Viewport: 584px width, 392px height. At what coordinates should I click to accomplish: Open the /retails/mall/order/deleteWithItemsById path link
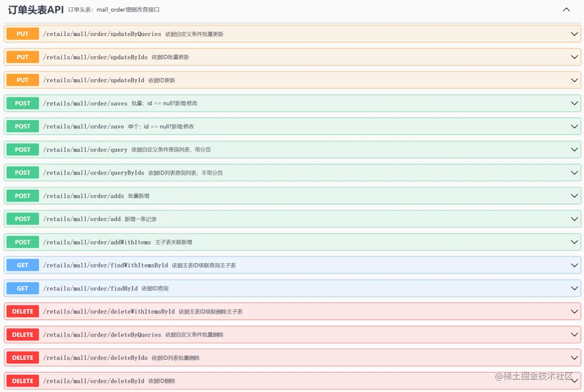point(109,311)
